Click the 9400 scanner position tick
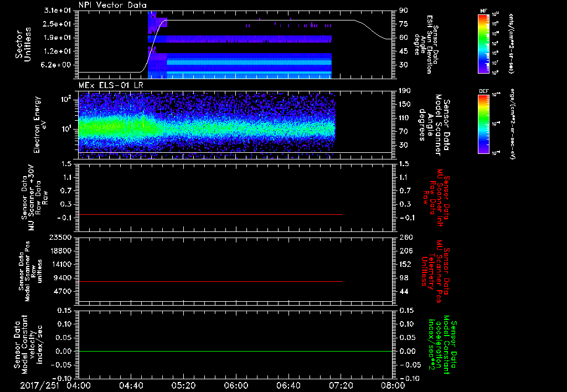Viewport: 567px width, 392px height. pyautogui.click(x=62, y=278)
